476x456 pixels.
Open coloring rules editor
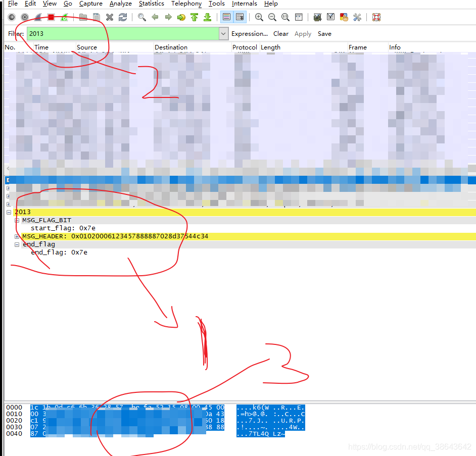tap(344, 17)
